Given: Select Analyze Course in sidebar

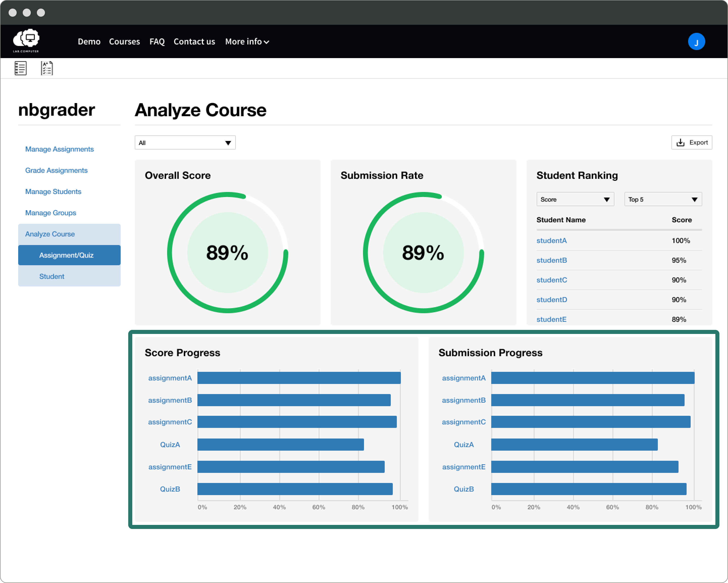Looking at the screenshot, I should click(x=69, y=234).
